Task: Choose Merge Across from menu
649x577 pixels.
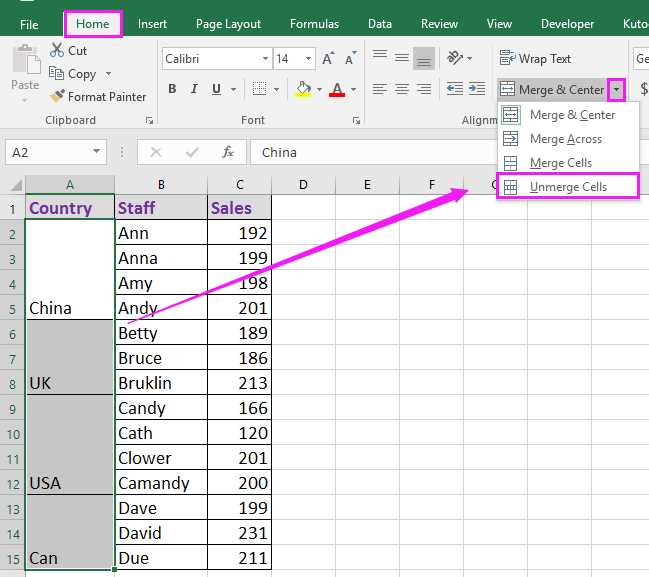Action: [568, 139]
